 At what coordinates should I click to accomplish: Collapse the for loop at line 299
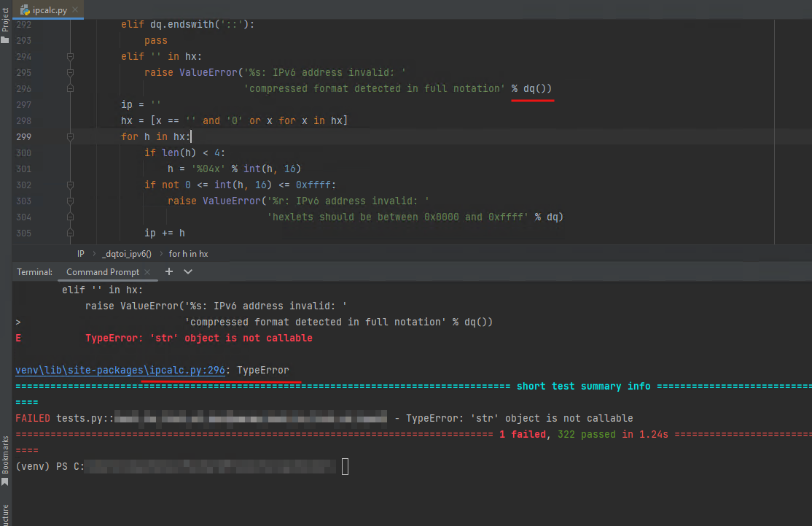coord(71,137)
